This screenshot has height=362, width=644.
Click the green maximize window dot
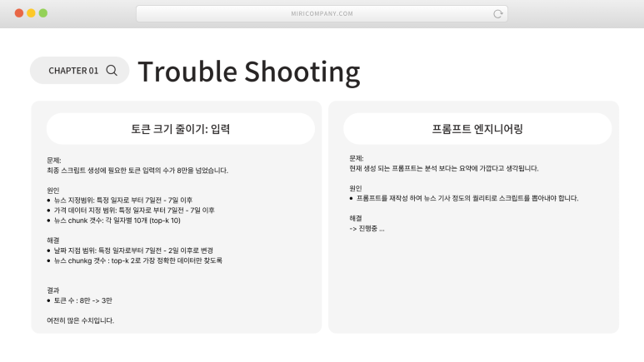click(43, 13)
